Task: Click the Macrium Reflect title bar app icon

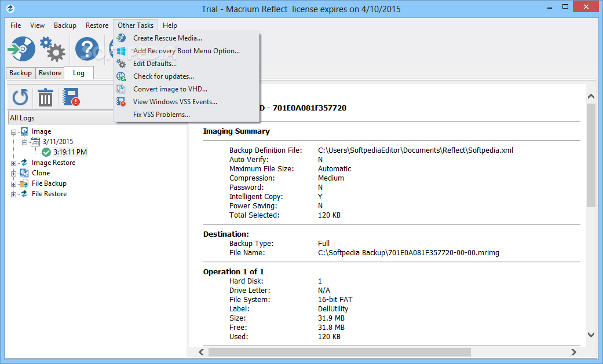Action: pos(10,9)
